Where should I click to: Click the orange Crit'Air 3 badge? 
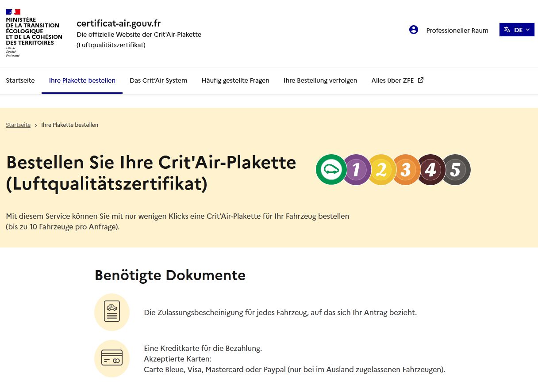point(406,169)
